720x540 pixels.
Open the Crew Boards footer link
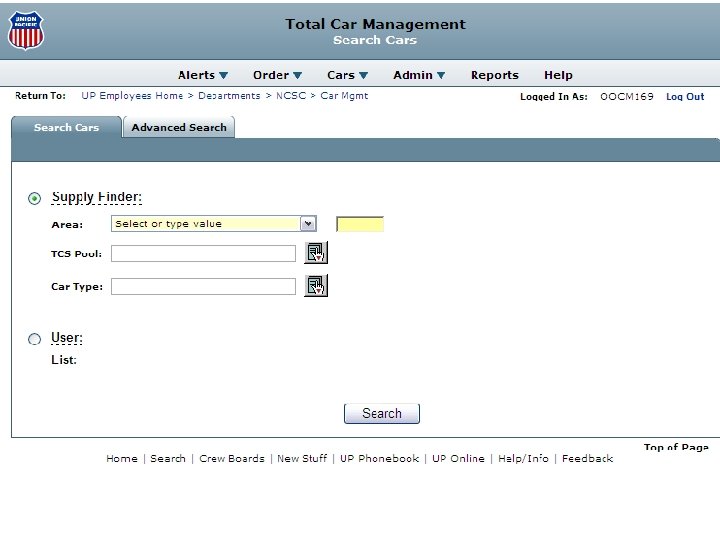232,458
